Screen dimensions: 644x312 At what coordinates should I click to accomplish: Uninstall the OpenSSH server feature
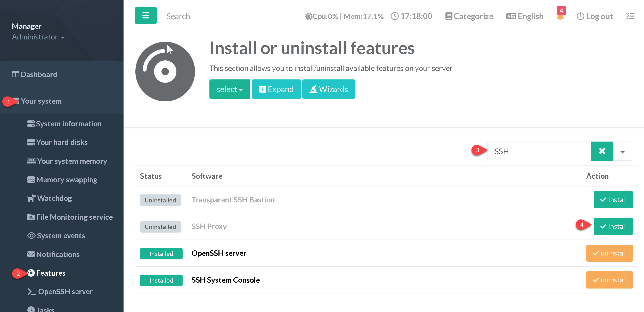click(609, 253)
